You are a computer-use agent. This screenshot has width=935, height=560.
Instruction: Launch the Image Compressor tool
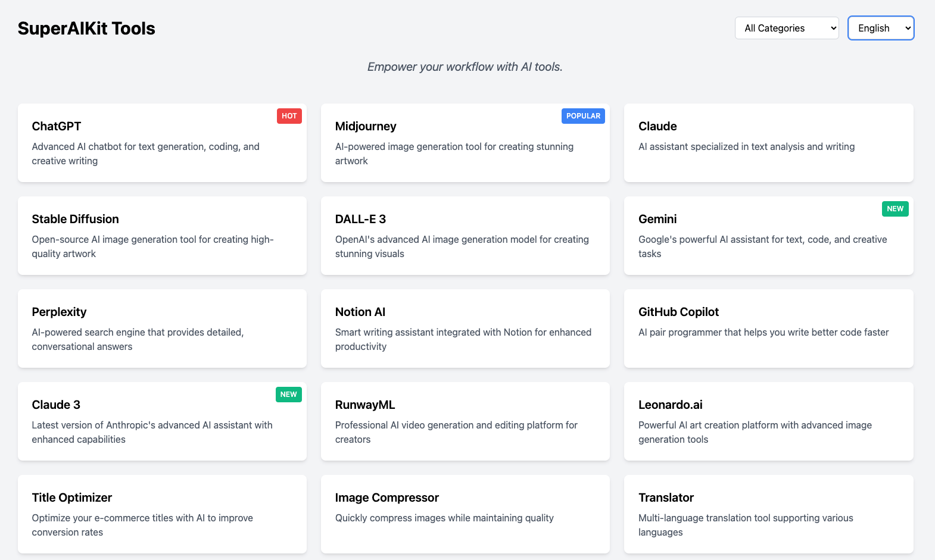[x=465, y=514]
